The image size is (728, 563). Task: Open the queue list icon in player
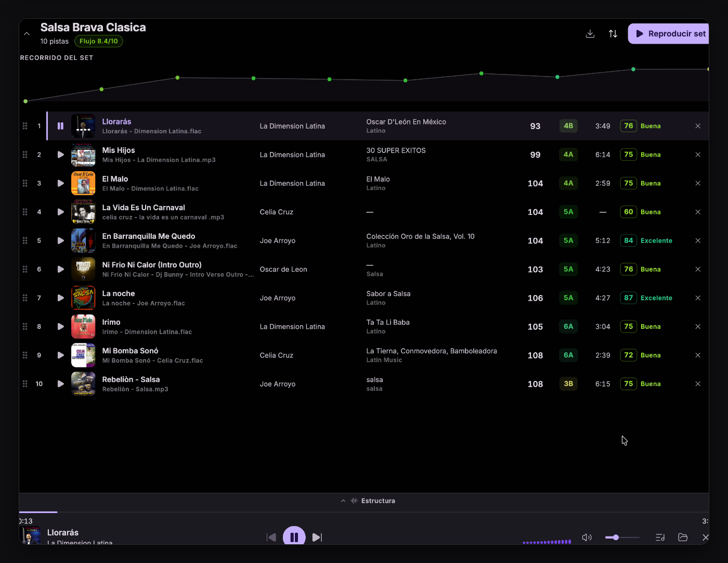pyautogui.click(x=660, y=538)
